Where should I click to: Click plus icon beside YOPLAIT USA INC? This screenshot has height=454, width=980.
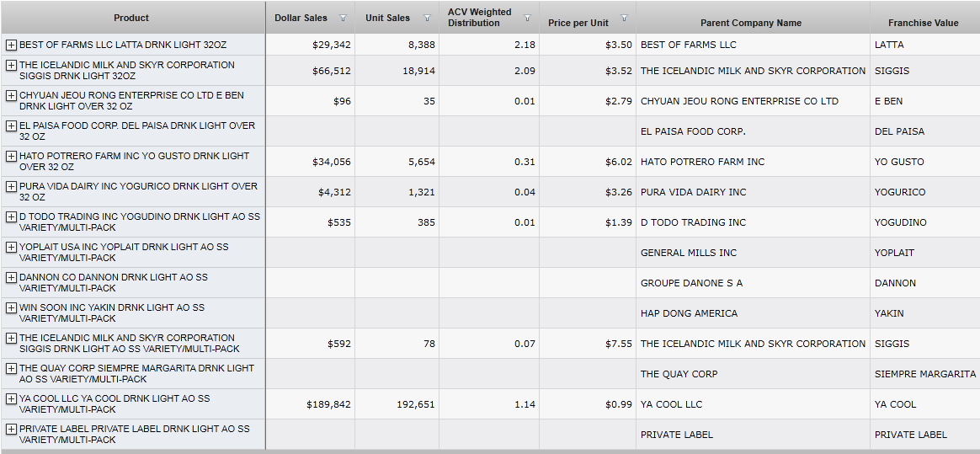pos(11,247)
